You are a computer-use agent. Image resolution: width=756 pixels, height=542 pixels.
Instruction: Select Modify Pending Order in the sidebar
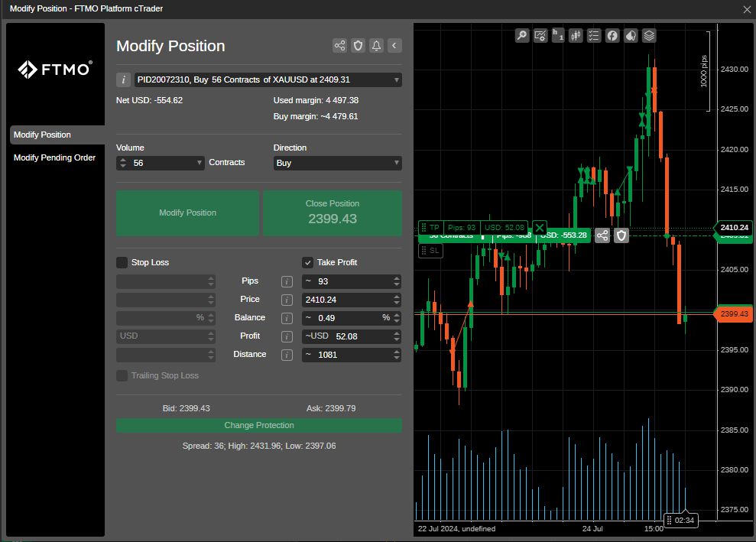tap(54, 157)
